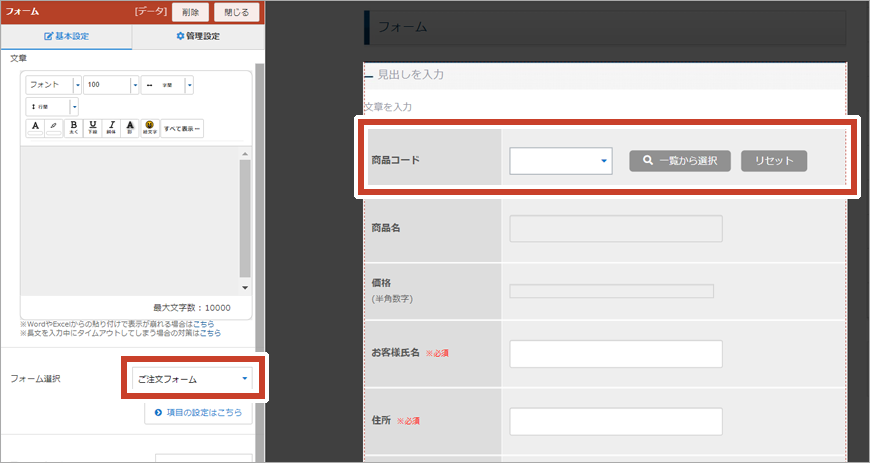Open the ご注文フォーム form selection dropdown
Image resolution: width=870 pixels, height=463 pixels.
point(193,379)
